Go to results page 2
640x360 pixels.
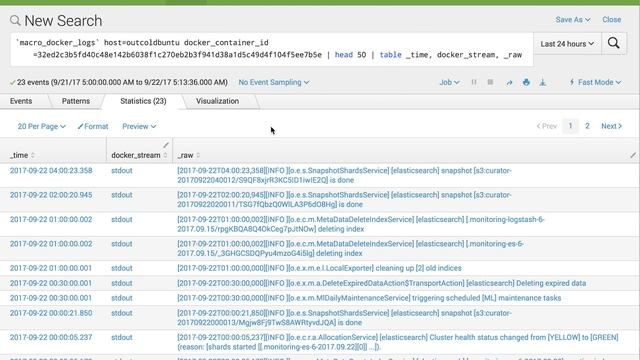(587, 126)
